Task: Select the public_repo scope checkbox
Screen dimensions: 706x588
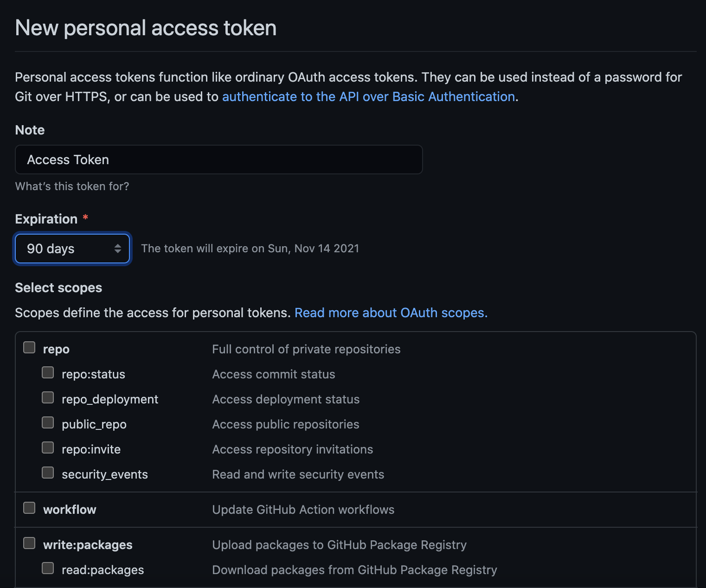Action: [x=48, y=422]
